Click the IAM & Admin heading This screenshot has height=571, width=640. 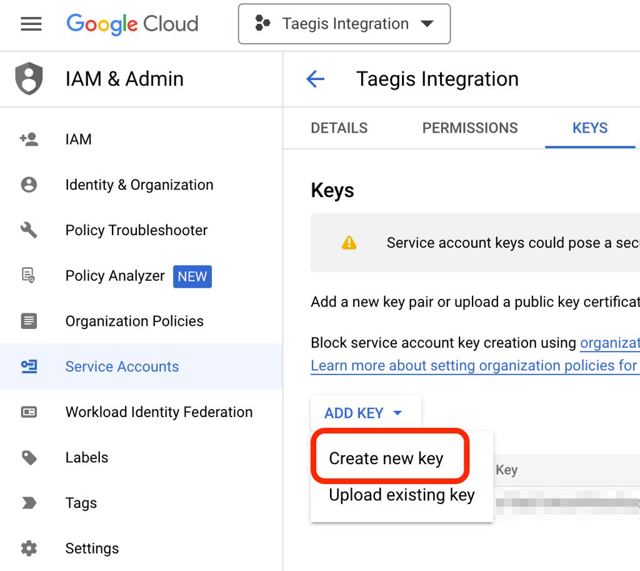124,79
